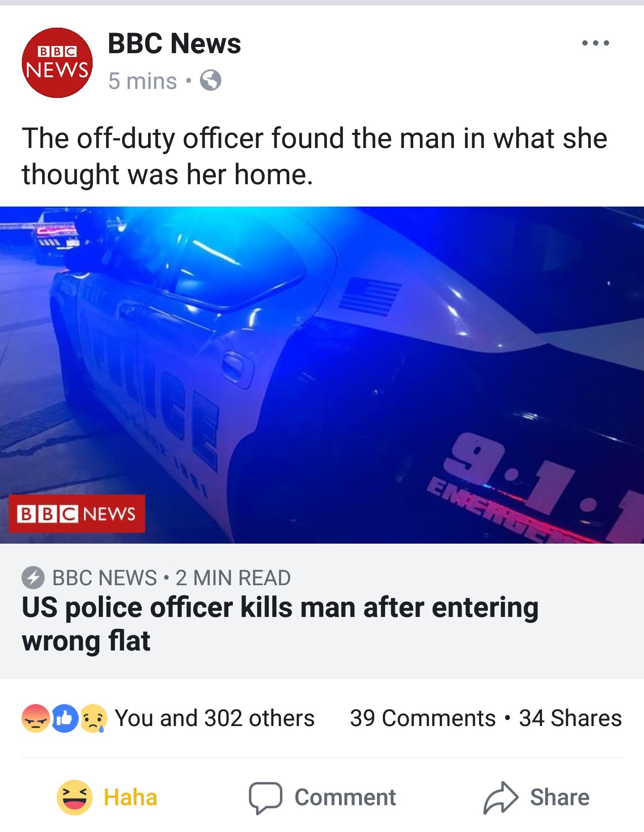Click the share arrow icon

501,797
